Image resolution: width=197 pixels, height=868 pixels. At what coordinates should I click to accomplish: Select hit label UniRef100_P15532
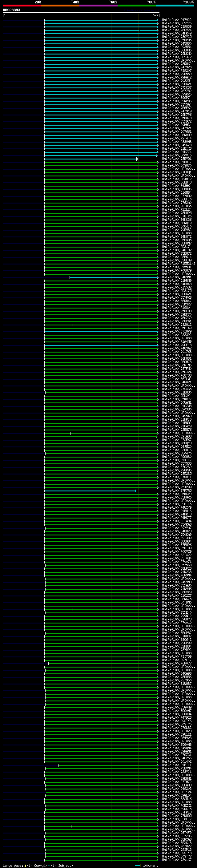pos(177,287)
